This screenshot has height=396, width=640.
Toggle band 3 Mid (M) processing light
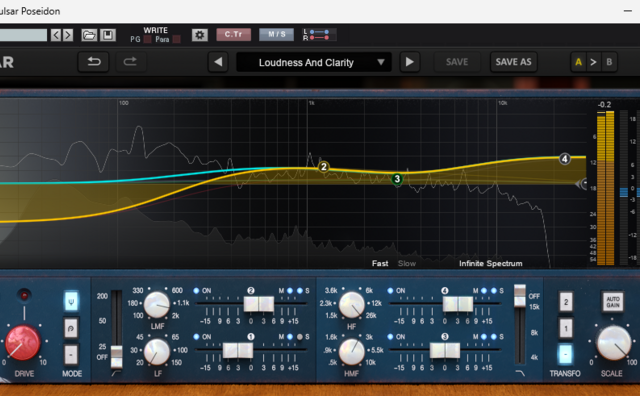pos(484,337)
